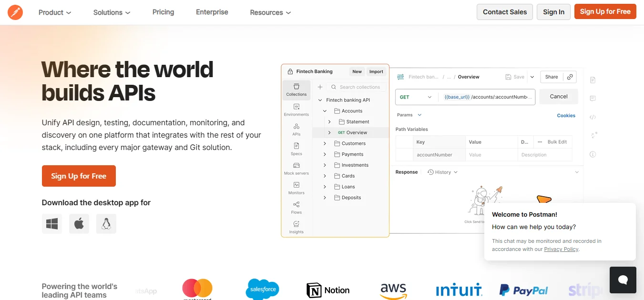This screenshot has height=300, width=644.
Task: Open the Product dropdown menu
Action: click(55, 12)
